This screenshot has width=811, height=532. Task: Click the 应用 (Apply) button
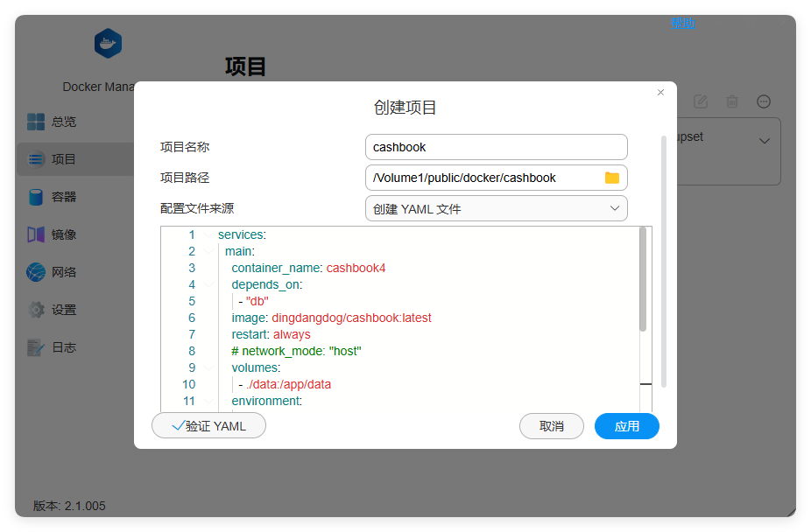tap(626, 425)
